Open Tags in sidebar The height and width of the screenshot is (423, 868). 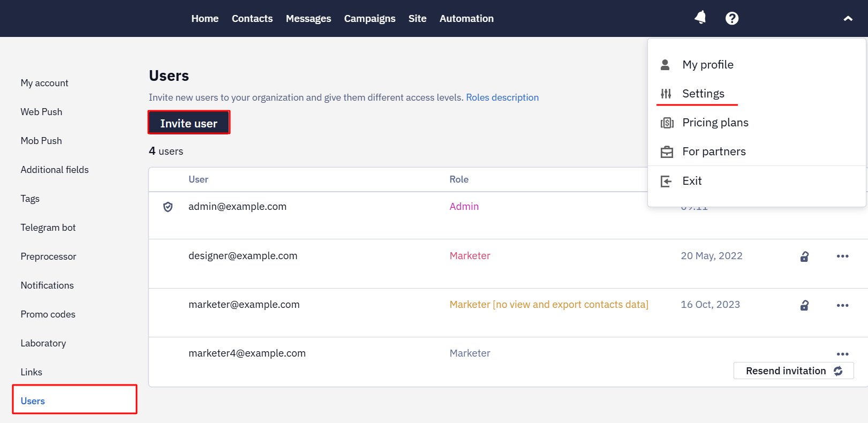click(x=30, y=199)
